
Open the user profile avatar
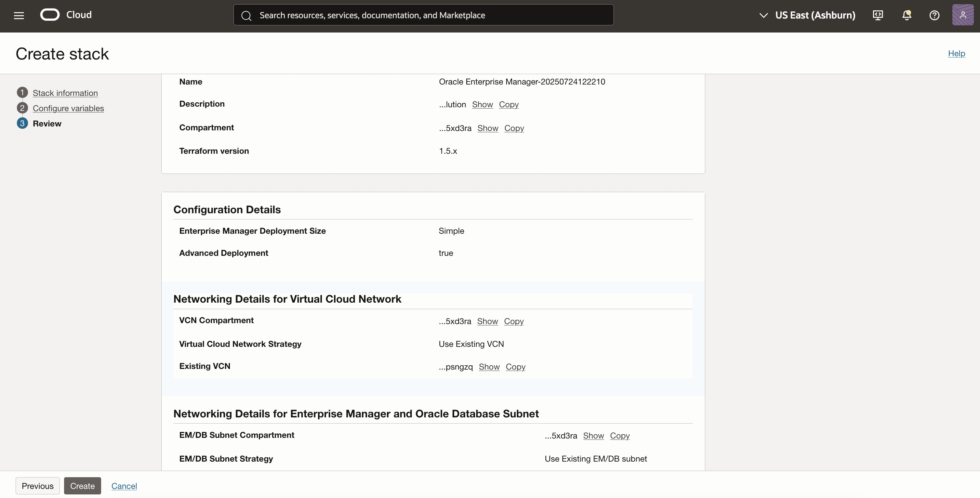962,15
